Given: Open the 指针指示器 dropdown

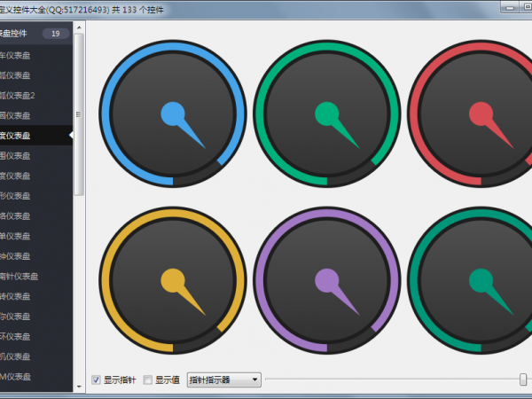Looking at the screenshot, I should (x=223, y=379).
